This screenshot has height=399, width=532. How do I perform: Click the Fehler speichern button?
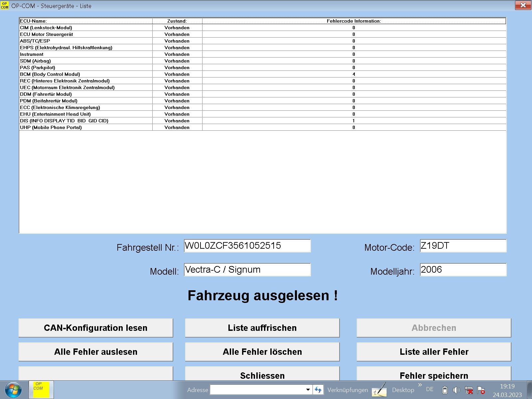(434, 375)
